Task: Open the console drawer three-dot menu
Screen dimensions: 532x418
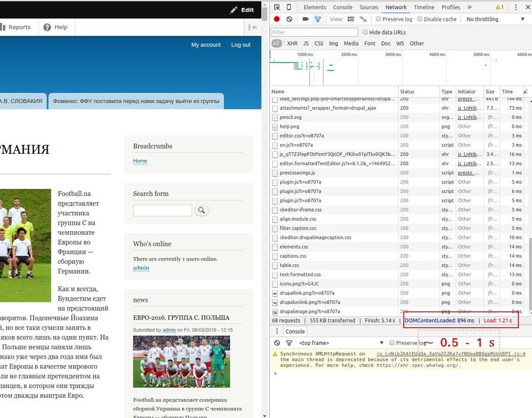Action: point(277,331)
